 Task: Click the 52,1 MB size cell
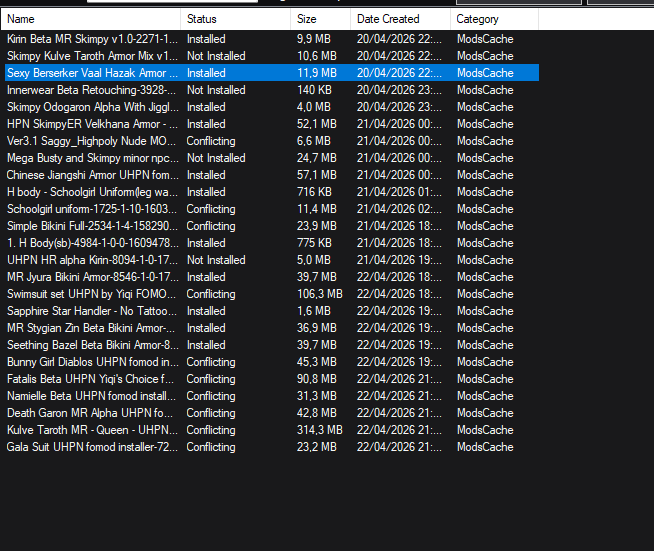click(317, 124)
